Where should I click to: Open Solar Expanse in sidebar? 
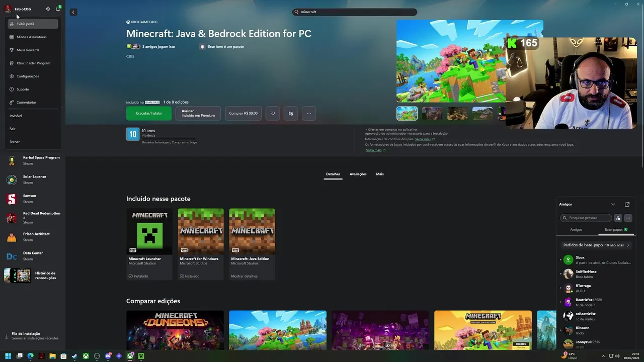[33, 179]
